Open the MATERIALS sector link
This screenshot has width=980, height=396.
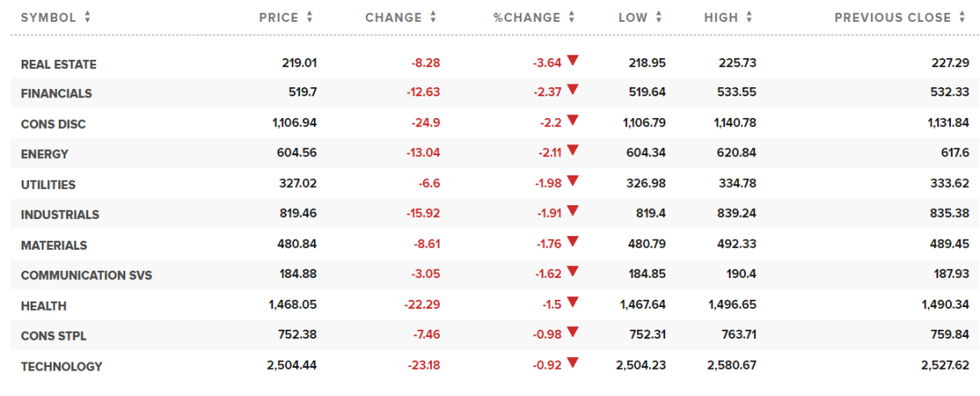click(54, 245)
